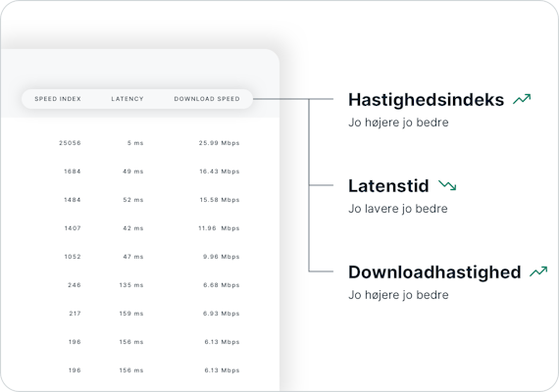559x392 pixels.
Task: Select the 15.58 Mbps download cell
Action: point(220,200)
